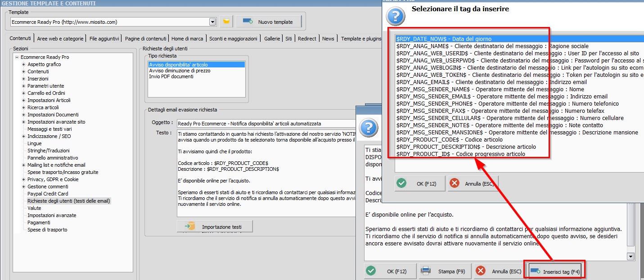Open the folder icon beside the template dropdown
Image resolution: width=644 pixels, height=280 pixels.
(x=226, y=22)
